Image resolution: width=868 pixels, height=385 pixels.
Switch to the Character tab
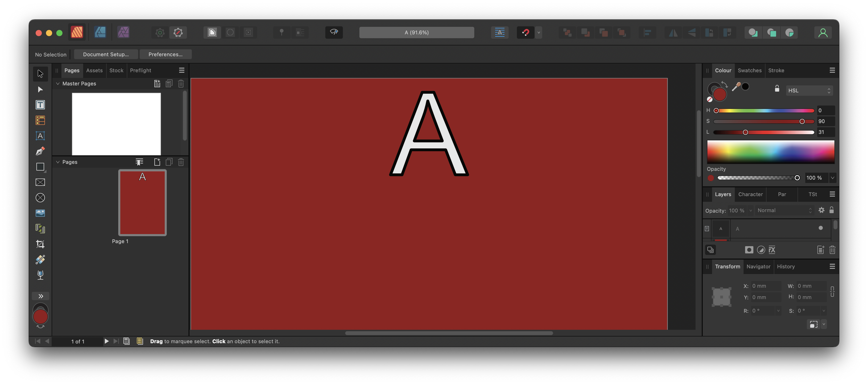pyautogui.click(x=750, y=194)
